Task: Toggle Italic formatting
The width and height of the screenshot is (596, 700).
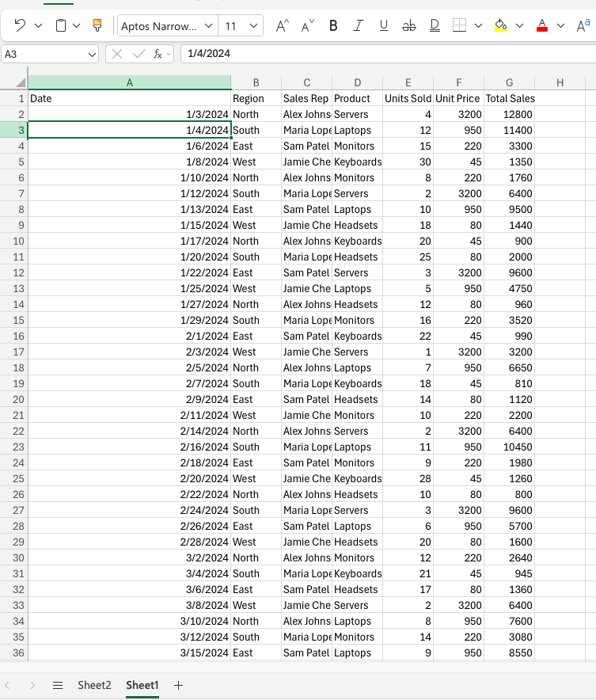Action: 358,26
